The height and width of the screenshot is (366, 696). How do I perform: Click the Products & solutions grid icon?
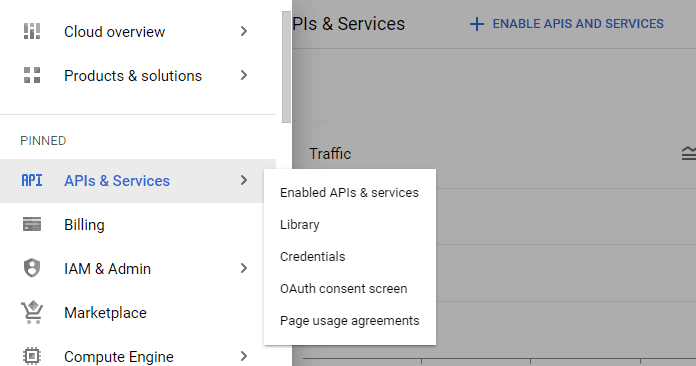click(x=32, y=75)
